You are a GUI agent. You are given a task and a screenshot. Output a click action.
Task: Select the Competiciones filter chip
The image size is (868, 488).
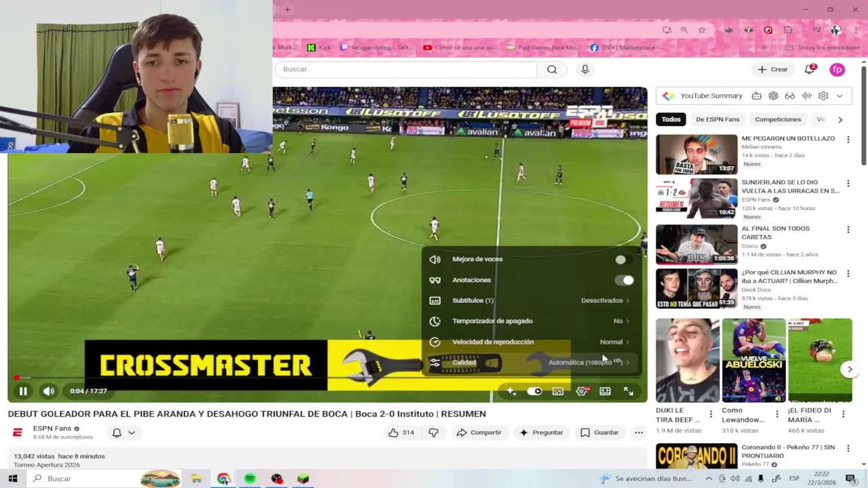pyautogui.click(x=778, y=119)
